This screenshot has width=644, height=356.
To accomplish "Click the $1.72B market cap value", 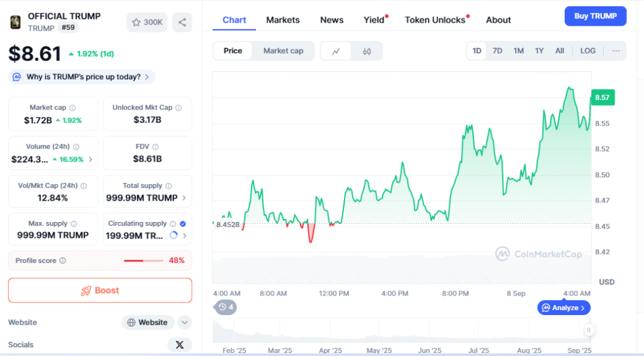I will [x=38, y=120].
